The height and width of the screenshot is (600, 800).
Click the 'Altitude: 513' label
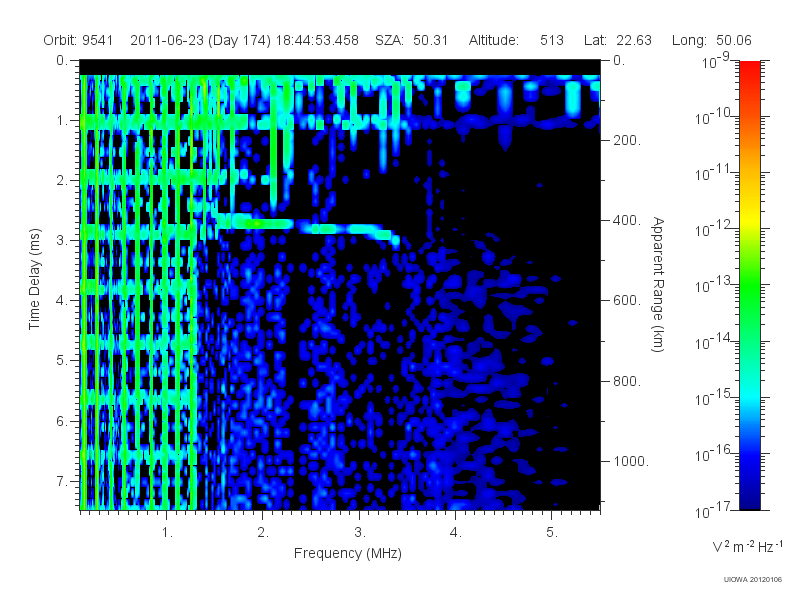click(516, 40)
